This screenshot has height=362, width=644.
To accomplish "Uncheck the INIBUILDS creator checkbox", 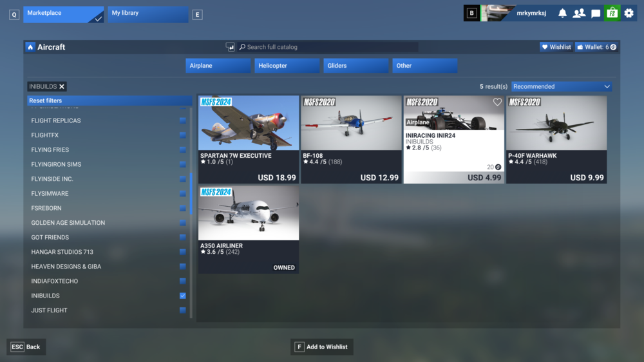I will coord(183,296).
